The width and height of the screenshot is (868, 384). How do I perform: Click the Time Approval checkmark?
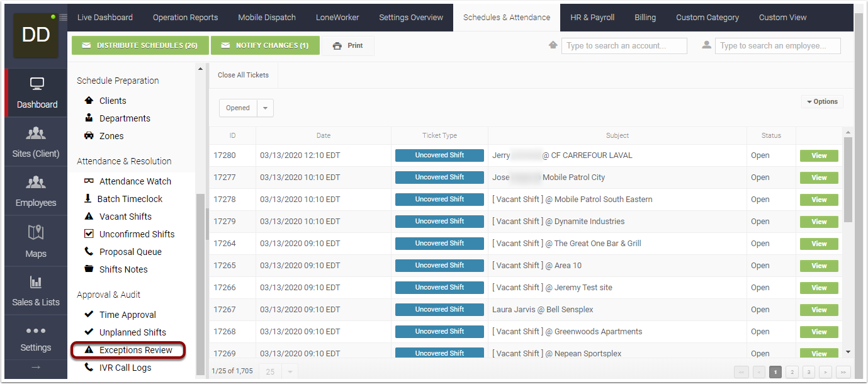point(88,314)
